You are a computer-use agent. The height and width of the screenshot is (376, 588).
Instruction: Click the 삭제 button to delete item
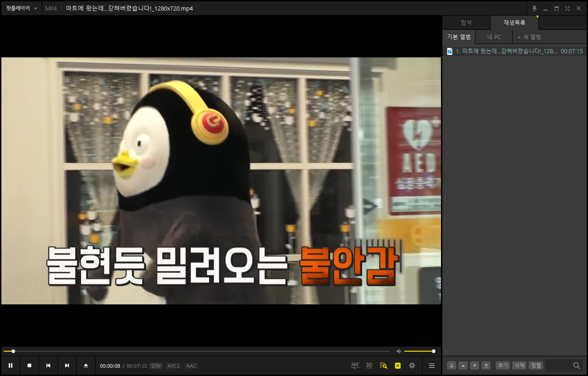519,365
